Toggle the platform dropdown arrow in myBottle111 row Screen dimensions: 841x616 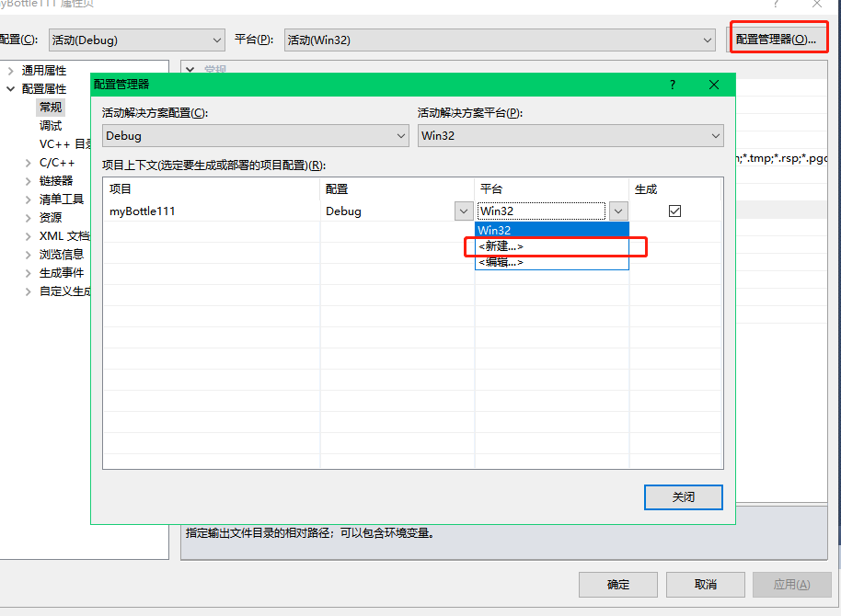tap(618, 211)
